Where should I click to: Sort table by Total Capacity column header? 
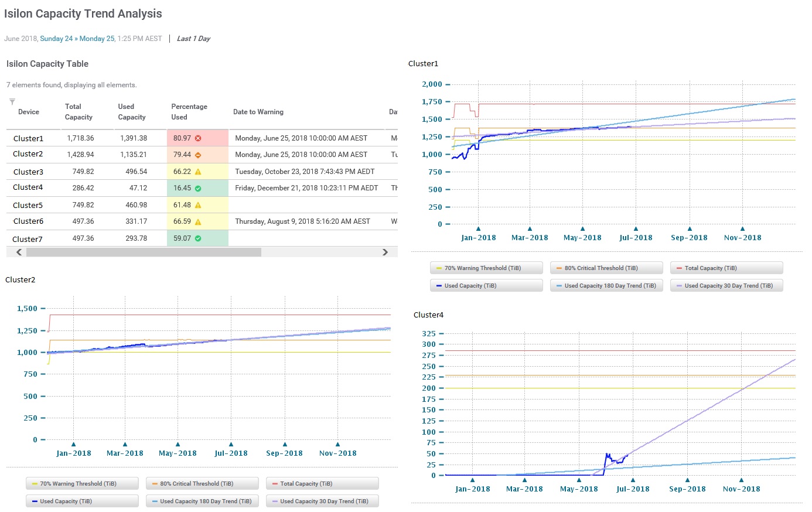(x=79, y=112)
